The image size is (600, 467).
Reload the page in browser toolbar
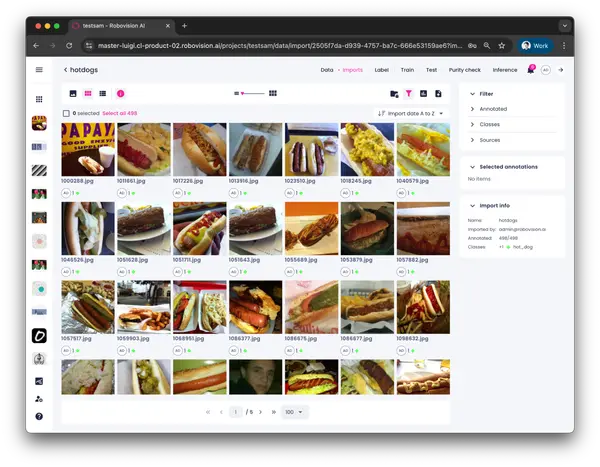69,46
